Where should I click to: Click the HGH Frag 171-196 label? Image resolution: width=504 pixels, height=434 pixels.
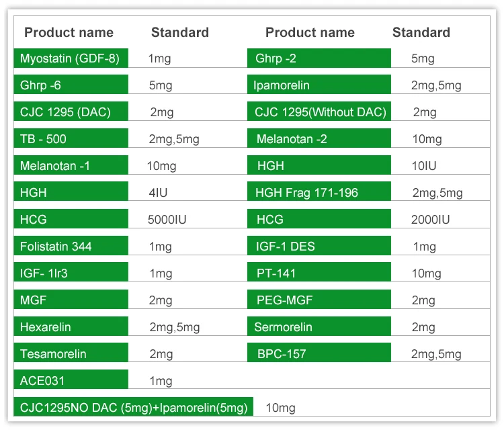pos(319,193)
